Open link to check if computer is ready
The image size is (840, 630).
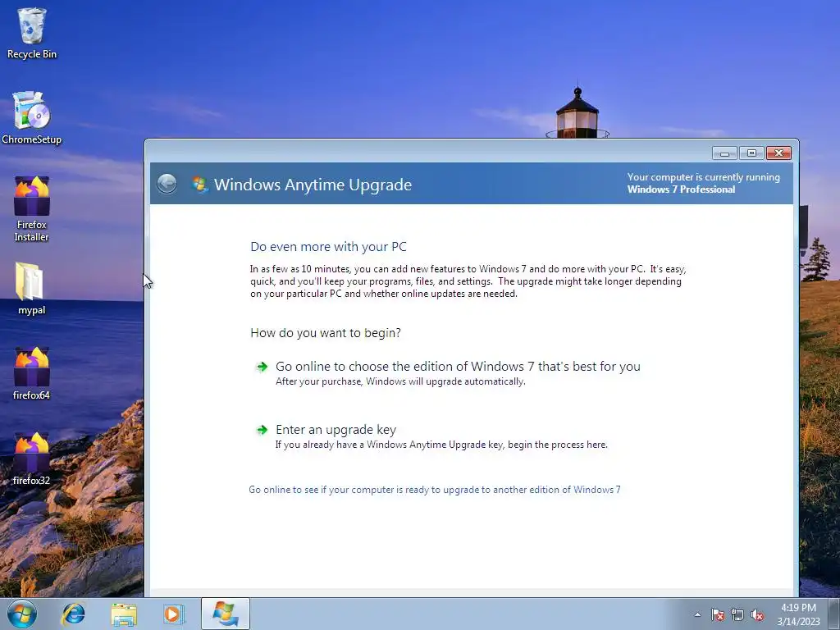435,490
